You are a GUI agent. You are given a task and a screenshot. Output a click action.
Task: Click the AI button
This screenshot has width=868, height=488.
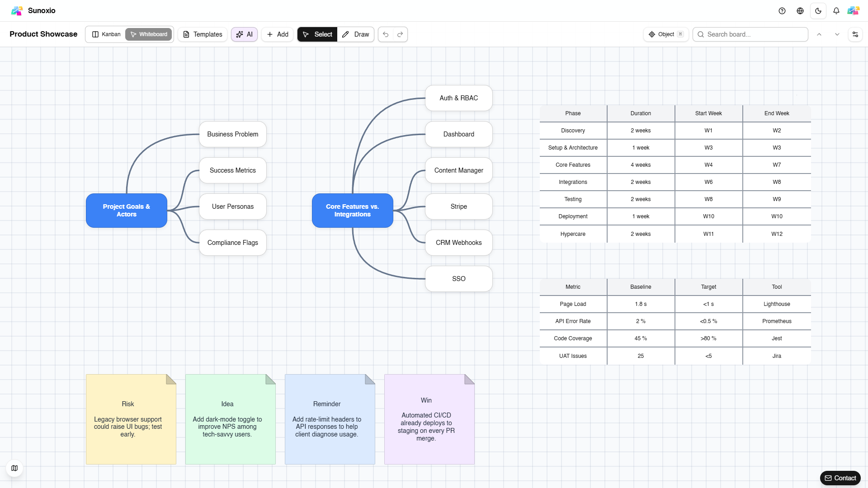point(244,34)
